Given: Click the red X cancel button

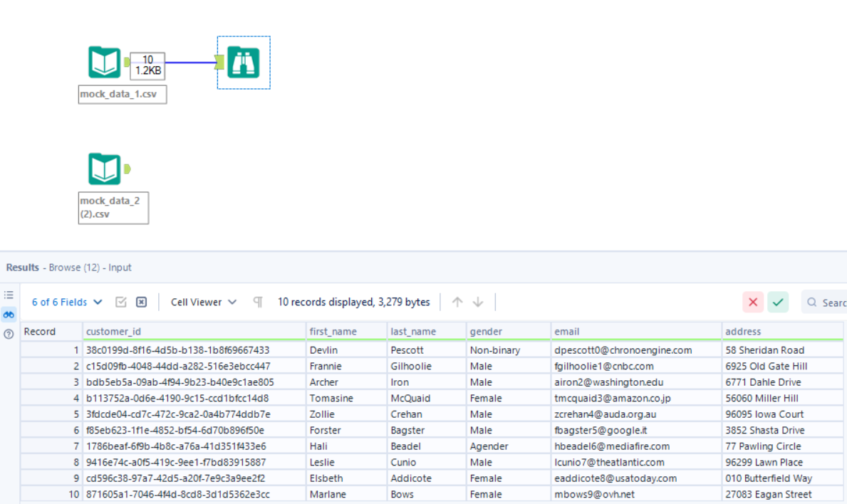Looking at the screenshot, I should coord(753,303).
